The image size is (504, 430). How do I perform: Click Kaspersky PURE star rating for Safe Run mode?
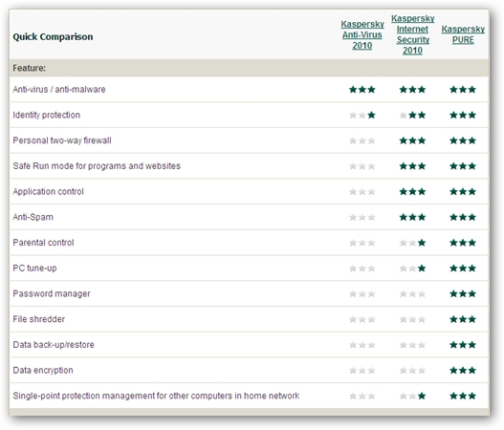(463, 166)
